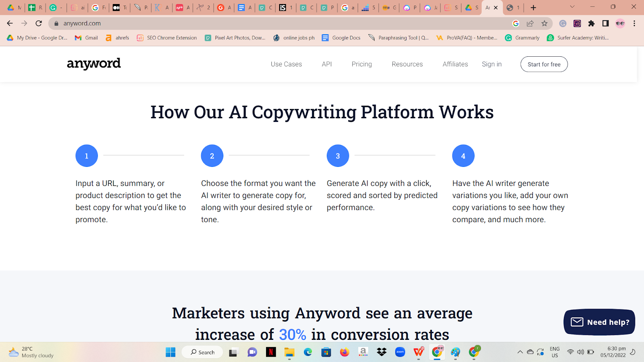Open the Use Cases menu

[286, 64]
